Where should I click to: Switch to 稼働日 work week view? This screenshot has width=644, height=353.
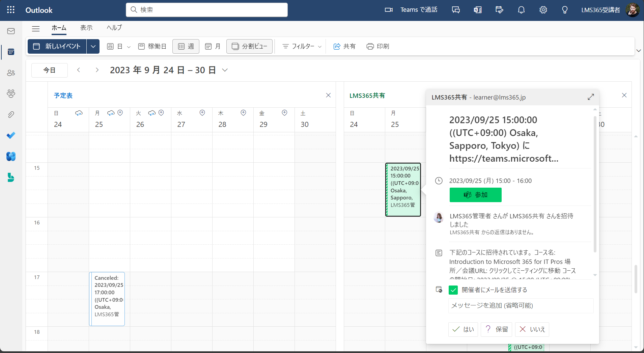(x=152, y=46)
